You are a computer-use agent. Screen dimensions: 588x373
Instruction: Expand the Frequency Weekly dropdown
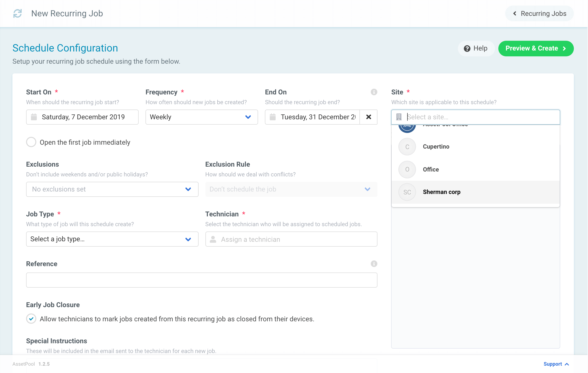coord(202,117)
